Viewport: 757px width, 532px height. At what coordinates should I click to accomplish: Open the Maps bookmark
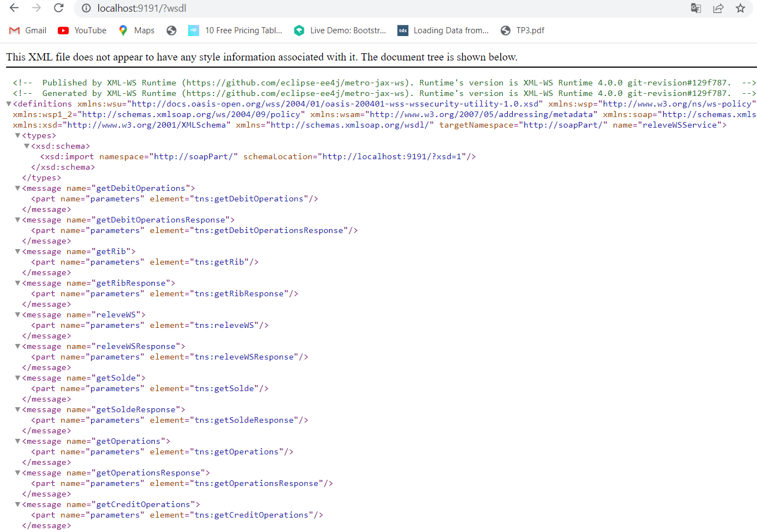137,31
